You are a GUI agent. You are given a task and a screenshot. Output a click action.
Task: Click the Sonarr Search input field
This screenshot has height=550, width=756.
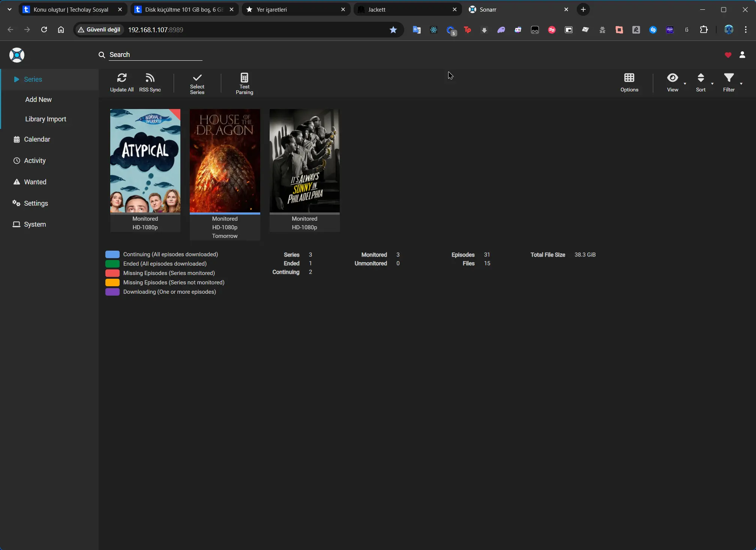click(x=156, y=55)
